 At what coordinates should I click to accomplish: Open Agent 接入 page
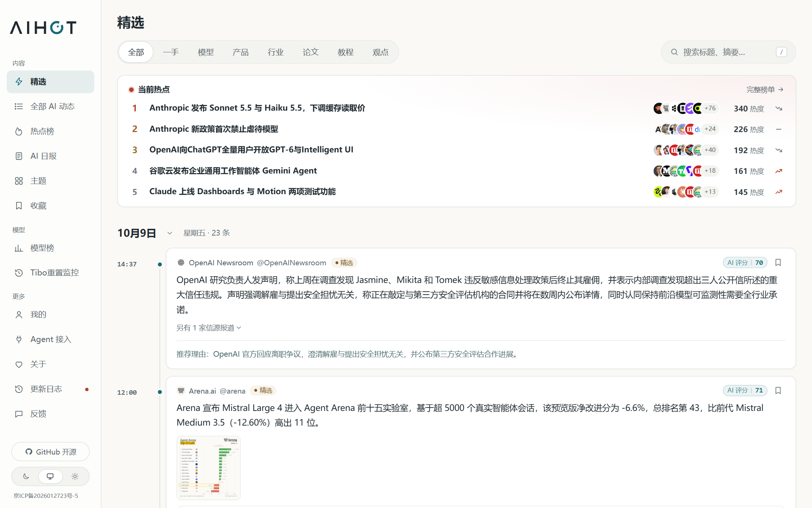pyautogui.click(x=50, y=339)
